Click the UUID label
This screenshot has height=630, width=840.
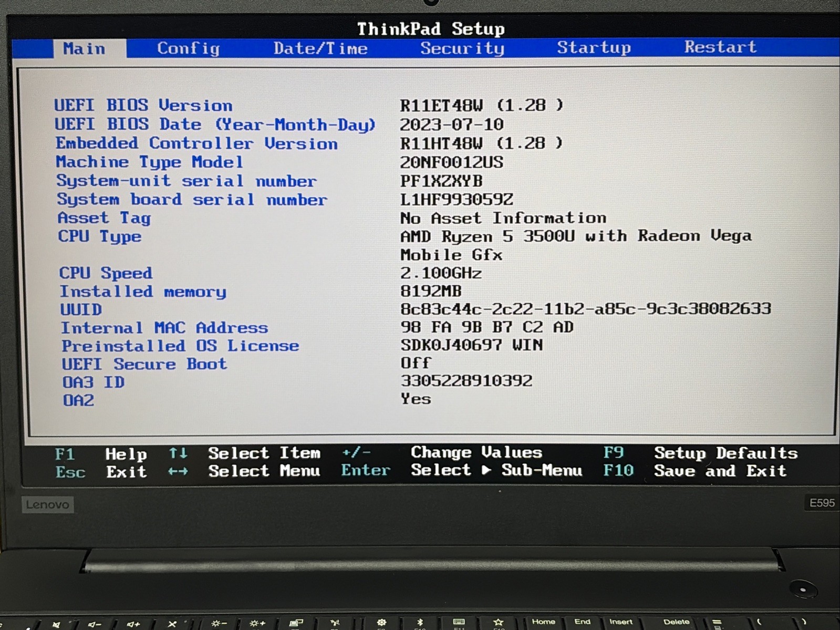(81, 309)
